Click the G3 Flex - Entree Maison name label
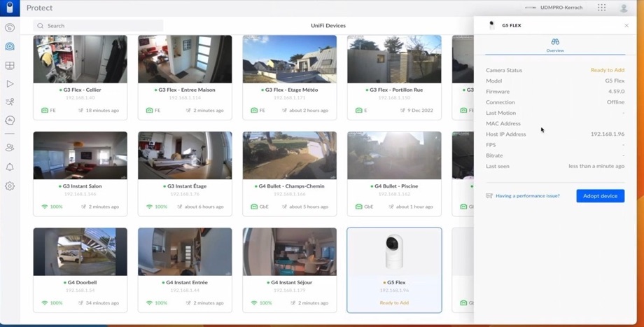Image resolution: width=644 pixels, height=327 pixels. (x=187, y=90)
